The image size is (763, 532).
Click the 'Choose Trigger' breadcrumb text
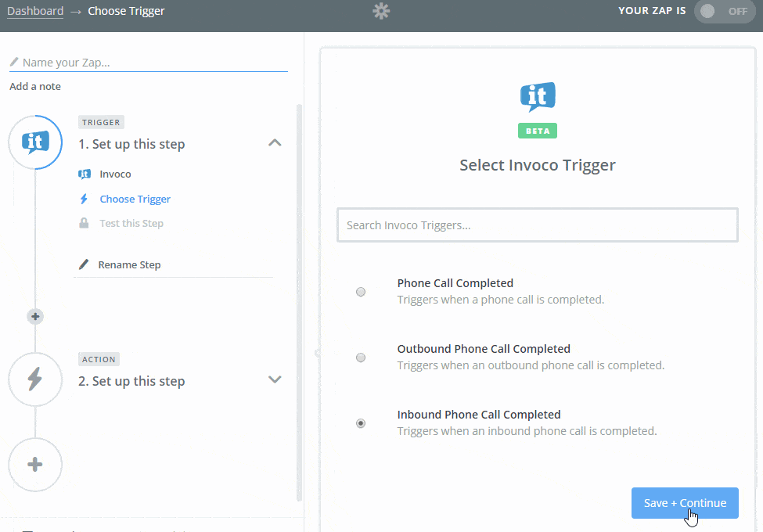tap(126, 11)
